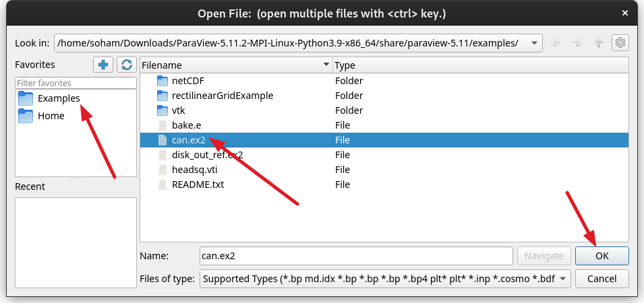The height and width of the screenshot is (303, 644).
Task: Click the headsq.vti file icon
Action: (163, 169)
